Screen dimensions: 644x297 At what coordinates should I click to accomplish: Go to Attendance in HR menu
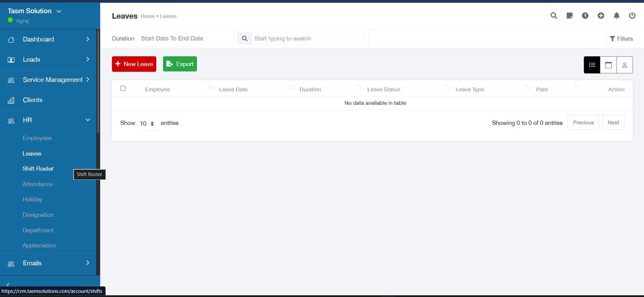coord(37,184)
